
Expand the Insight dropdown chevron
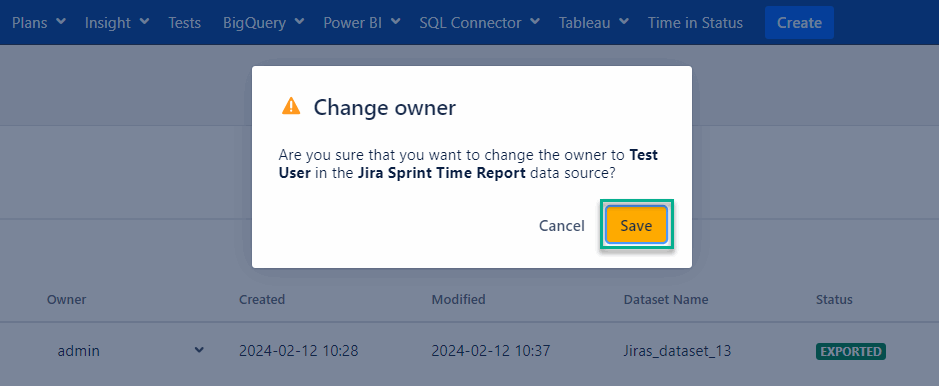[x=144, y=22]
